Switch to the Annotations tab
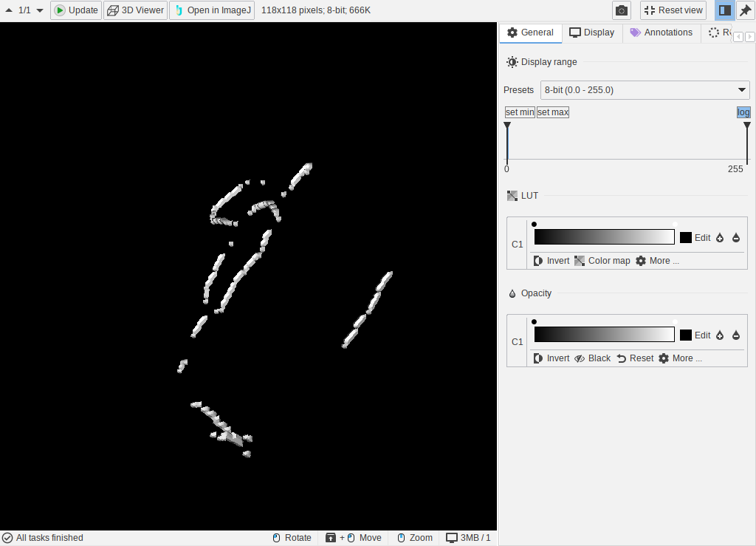This screenshot has width=756, height=546. click(x=661, y=33)
